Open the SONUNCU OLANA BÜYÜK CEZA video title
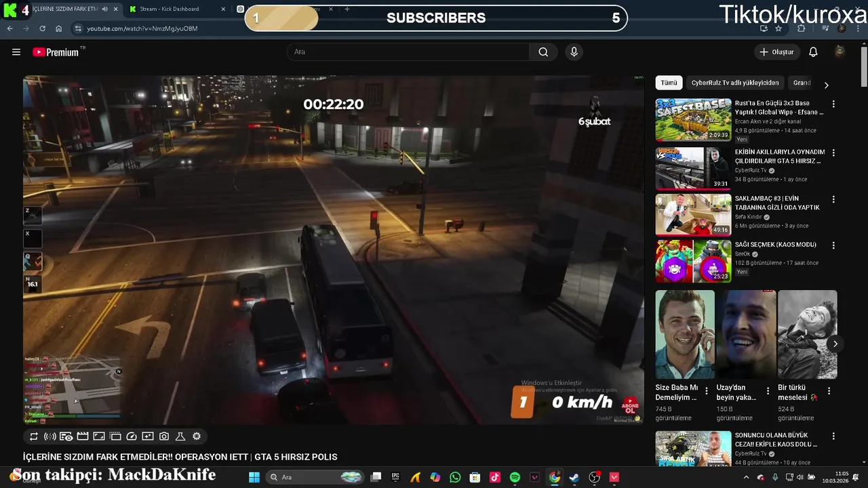This screenshot has width=868, height=488. (x=777, y=440)
